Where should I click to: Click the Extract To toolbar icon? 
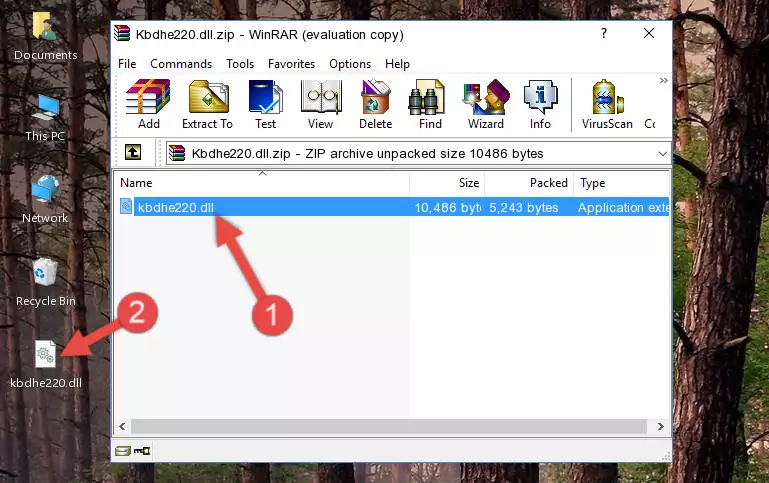point(207,104)
